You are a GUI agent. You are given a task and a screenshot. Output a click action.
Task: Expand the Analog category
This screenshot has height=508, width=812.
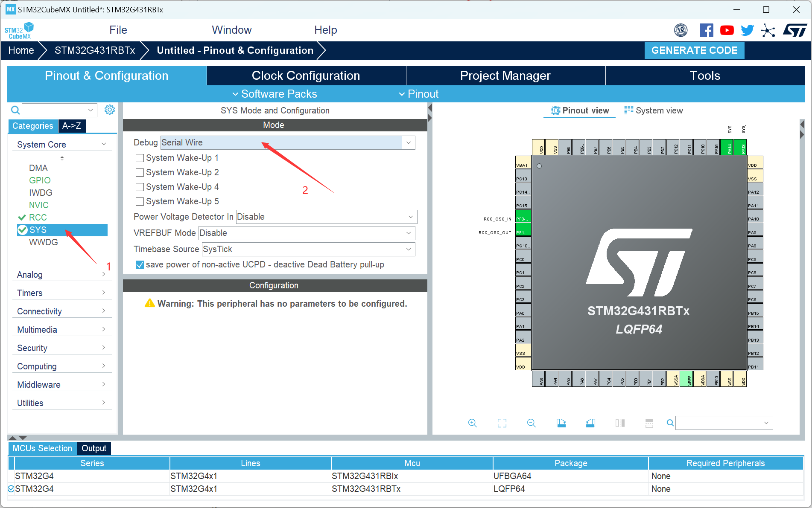[x=62, y=275]
